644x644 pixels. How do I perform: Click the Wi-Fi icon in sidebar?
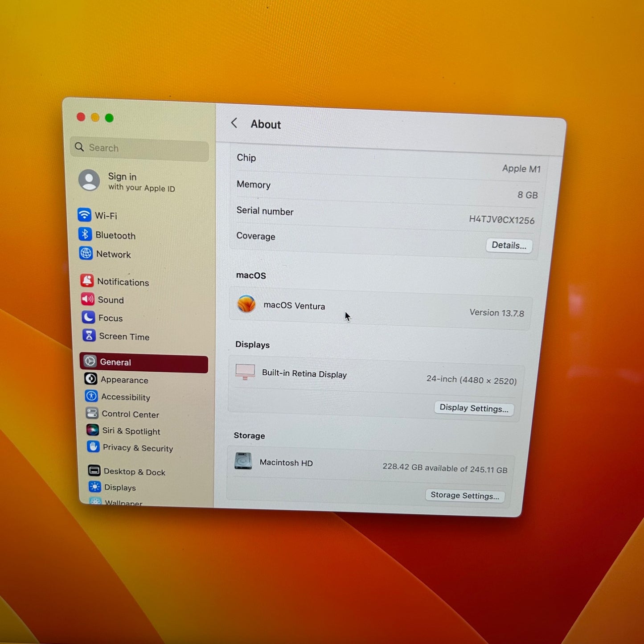coord(84,215)
